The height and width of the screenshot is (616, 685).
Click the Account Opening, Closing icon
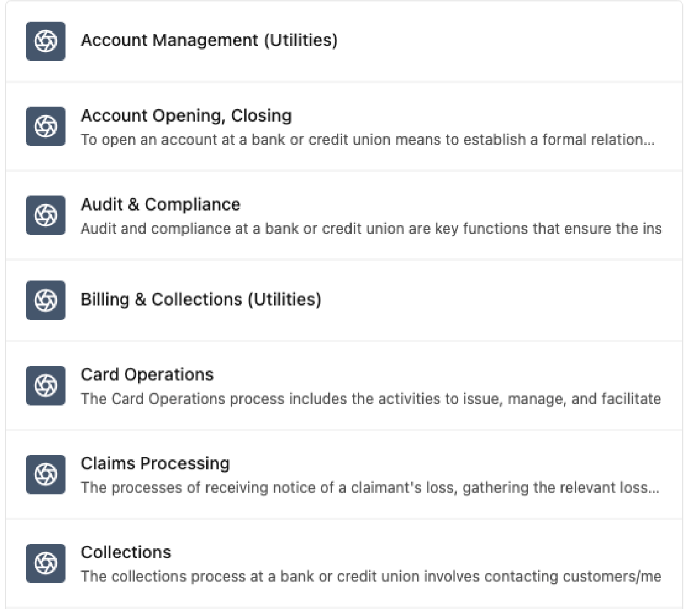coord(46,127)
